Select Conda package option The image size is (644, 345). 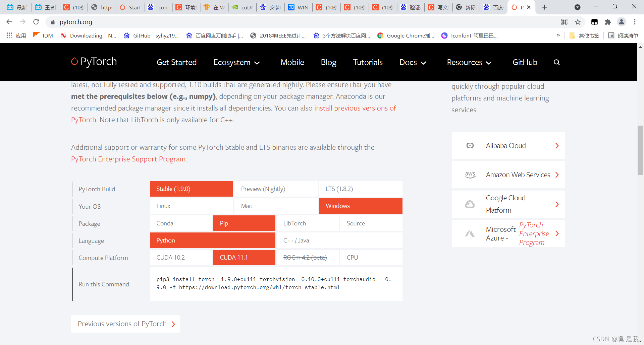click(181, 223)
